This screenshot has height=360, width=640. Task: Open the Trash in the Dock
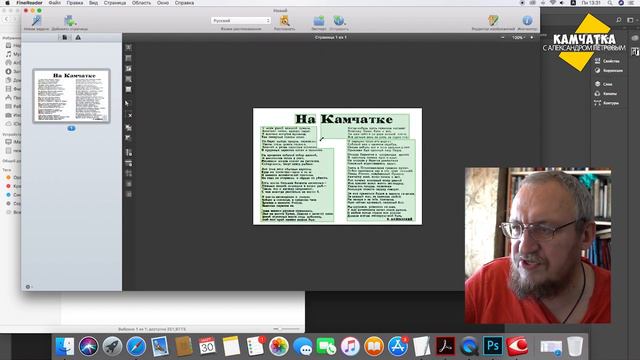coord(575,347)
